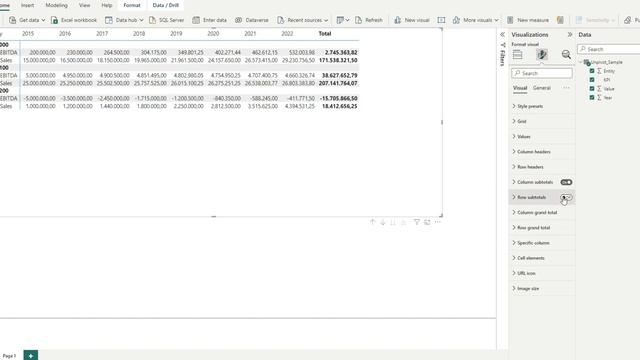Select the Build visual fields icon

pyautogui.click(x=518, y=54)
